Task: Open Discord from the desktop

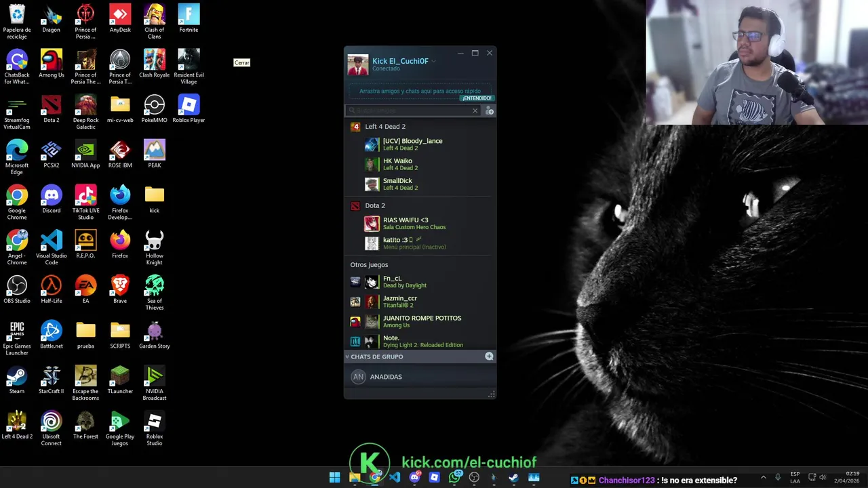Action: coord(52,199)
